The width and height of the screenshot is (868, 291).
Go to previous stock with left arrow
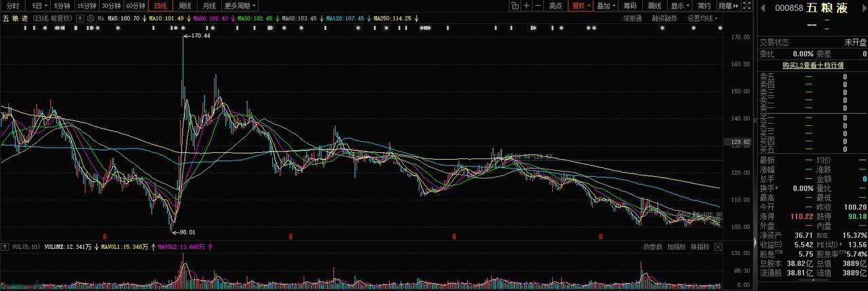(763, 8)
